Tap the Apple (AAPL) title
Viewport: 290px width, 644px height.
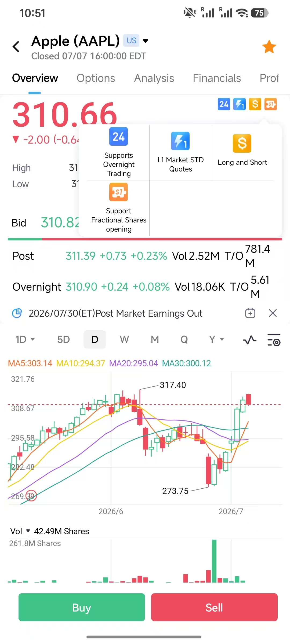(75, 41)
